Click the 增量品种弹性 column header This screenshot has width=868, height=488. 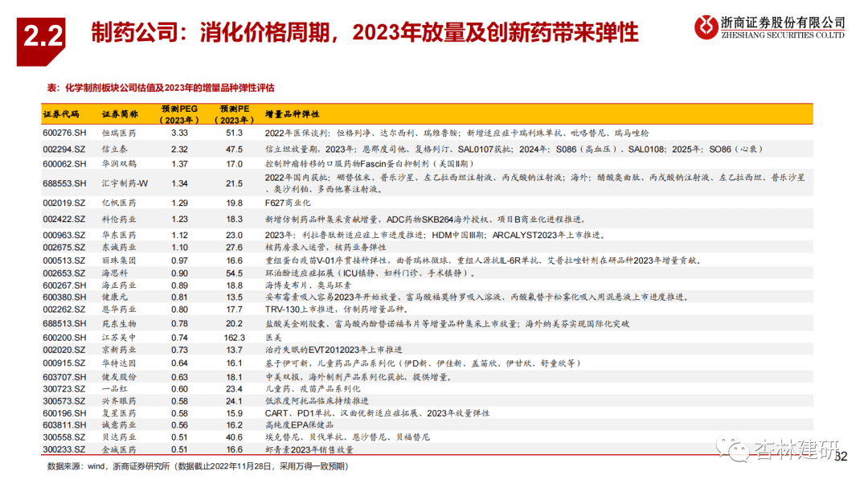[292, 114]
